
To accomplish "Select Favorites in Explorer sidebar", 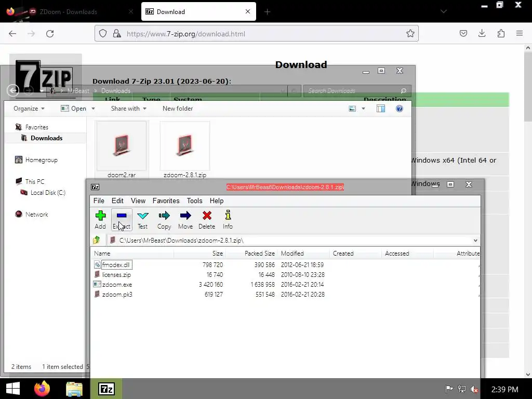I will [x=37, y=127].
